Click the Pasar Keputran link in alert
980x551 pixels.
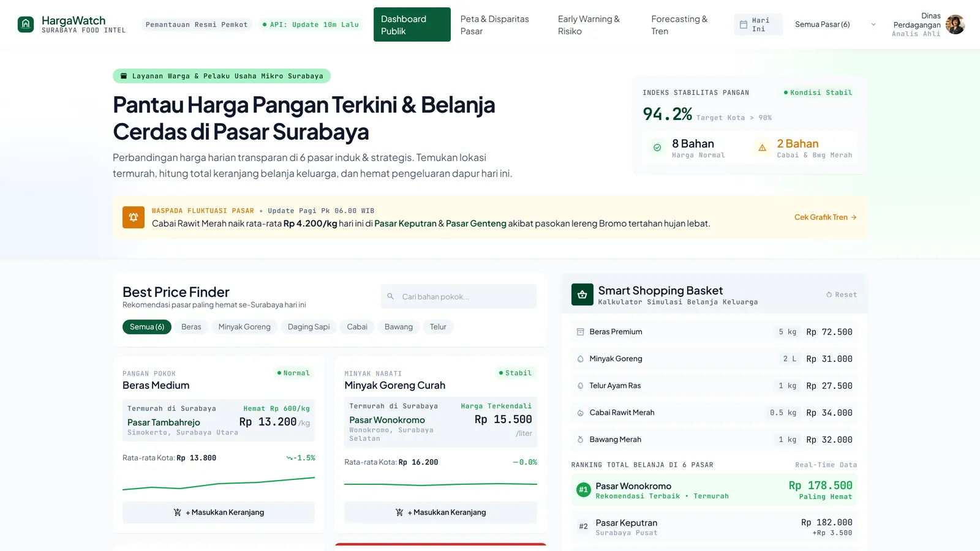click(x=405, y=223)
